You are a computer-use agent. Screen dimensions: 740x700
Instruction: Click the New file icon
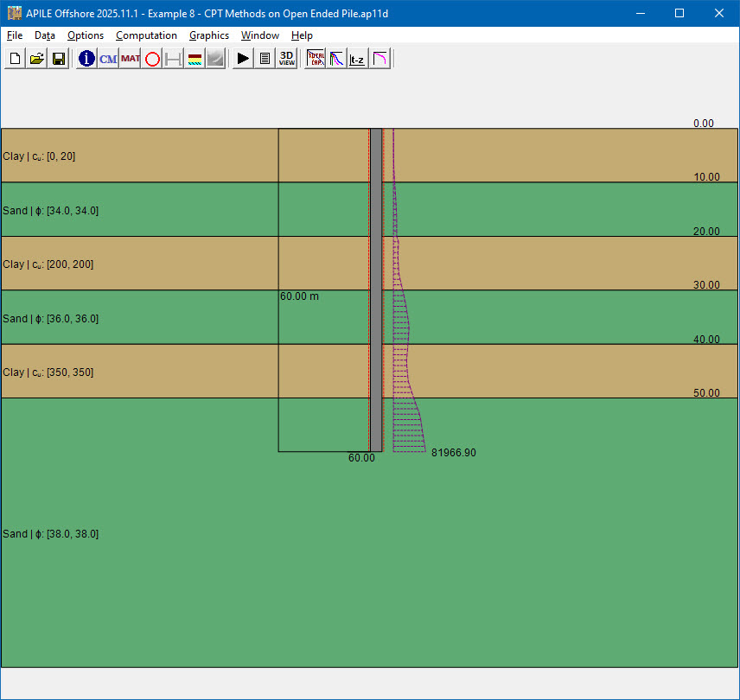[x=15, y=59]
